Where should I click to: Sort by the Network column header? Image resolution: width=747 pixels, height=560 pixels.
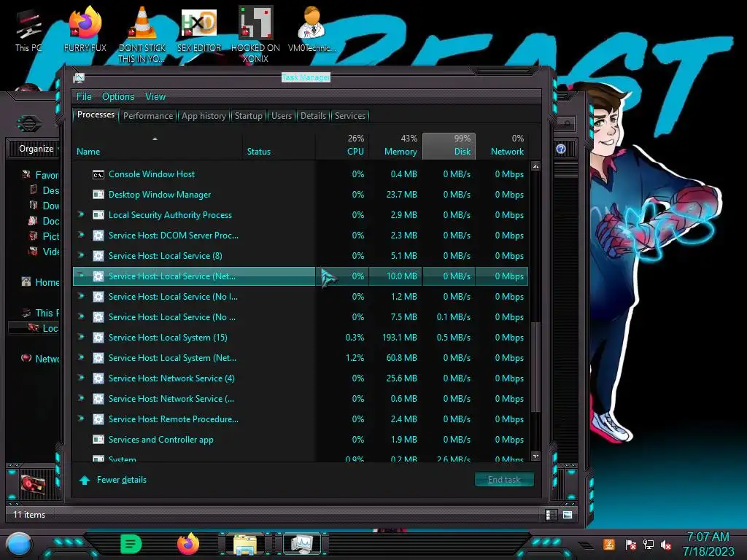point(502,146)
